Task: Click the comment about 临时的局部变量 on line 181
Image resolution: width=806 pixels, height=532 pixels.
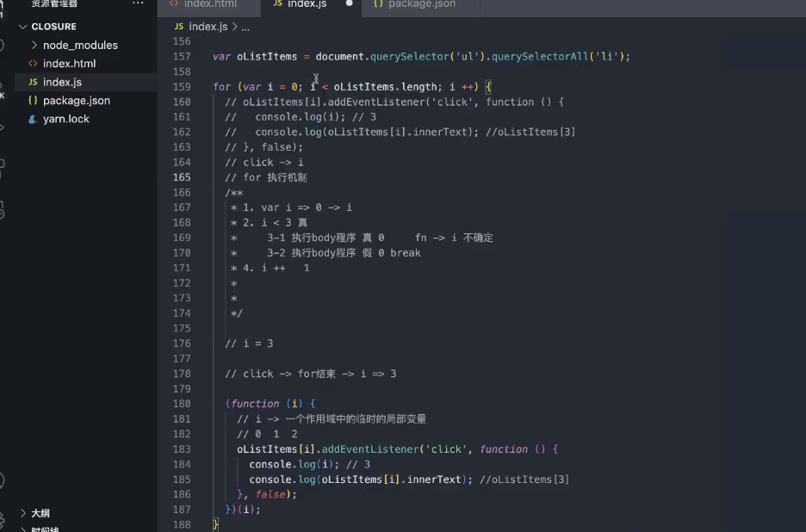Action: 332,419
